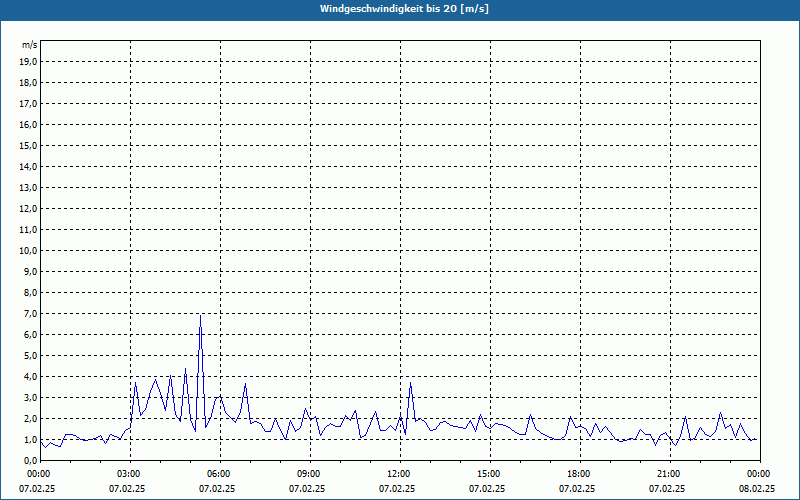The height and width of the screenshot is (500, 800).
Task: Click the 19,0 y-axis value label
Action: (28, 61)
